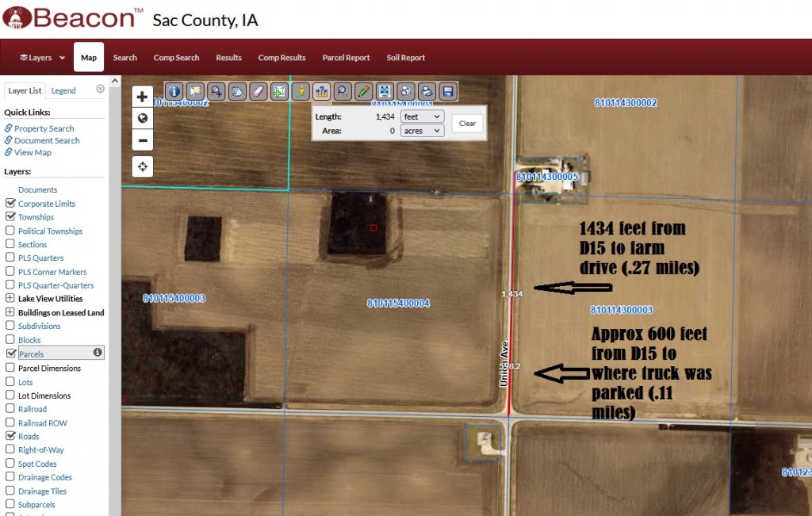Click the save floppy disk icon
The width and height of the screenshot is (812, 516).
tap(447, 91)
